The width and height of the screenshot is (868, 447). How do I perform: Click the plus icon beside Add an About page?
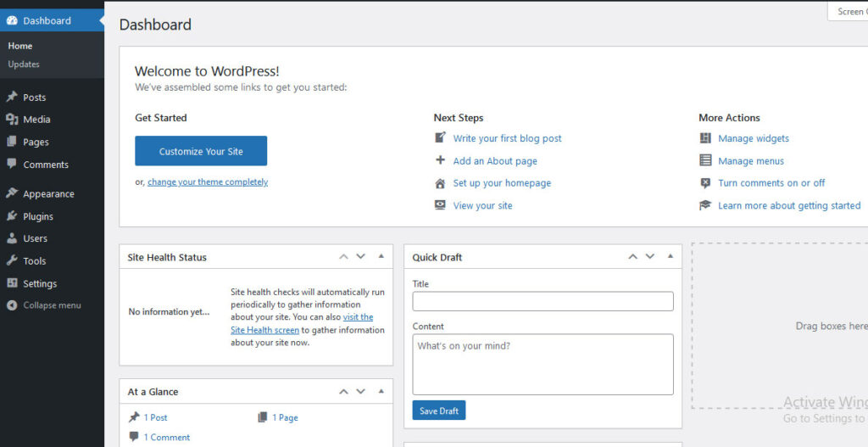440,160
